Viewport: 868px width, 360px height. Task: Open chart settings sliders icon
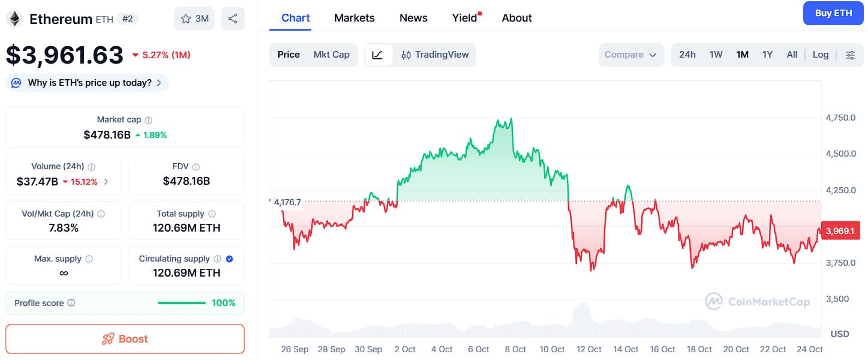coord(850,55)
